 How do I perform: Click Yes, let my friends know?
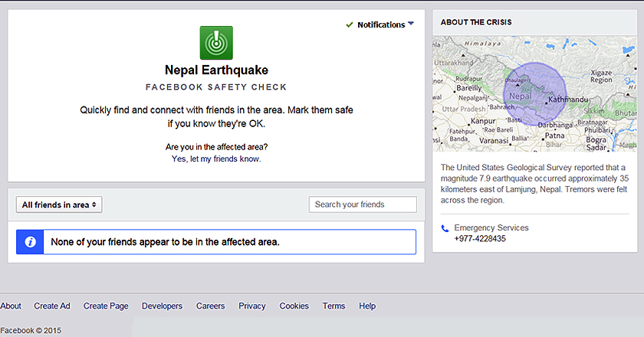[216, 159]
